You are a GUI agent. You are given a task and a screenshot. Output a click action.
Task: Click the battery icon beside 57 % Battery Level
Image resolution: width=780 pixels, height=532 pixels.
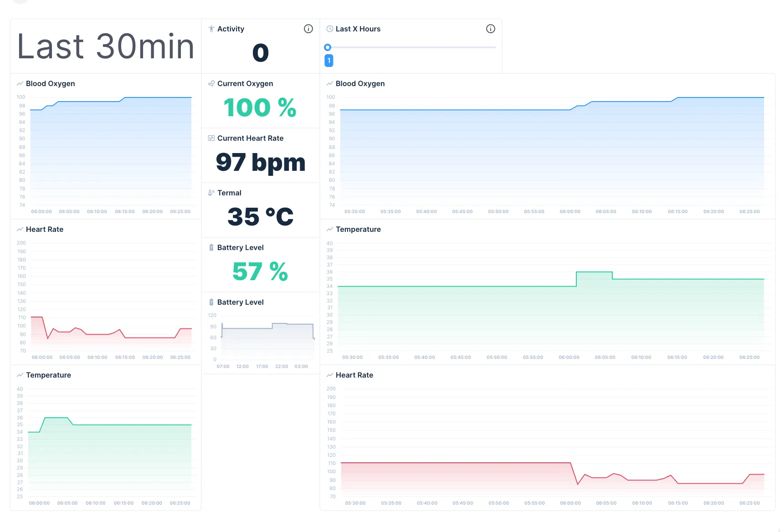(x=211, y=247)
